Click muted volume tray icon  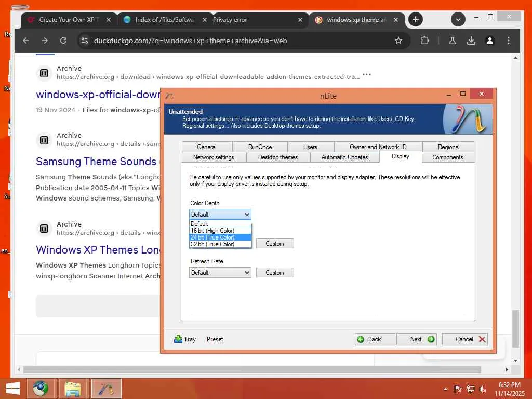(483, 389)
